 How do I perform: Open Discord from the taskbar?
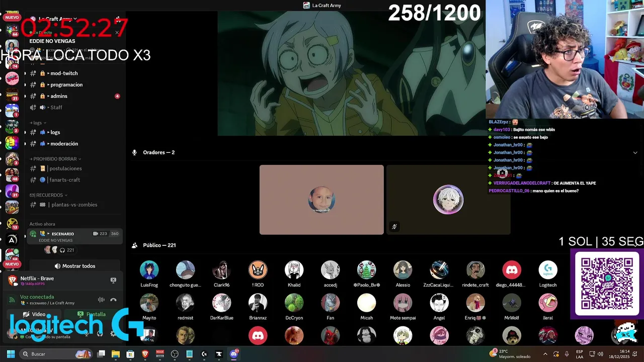(x=233, y=354)
